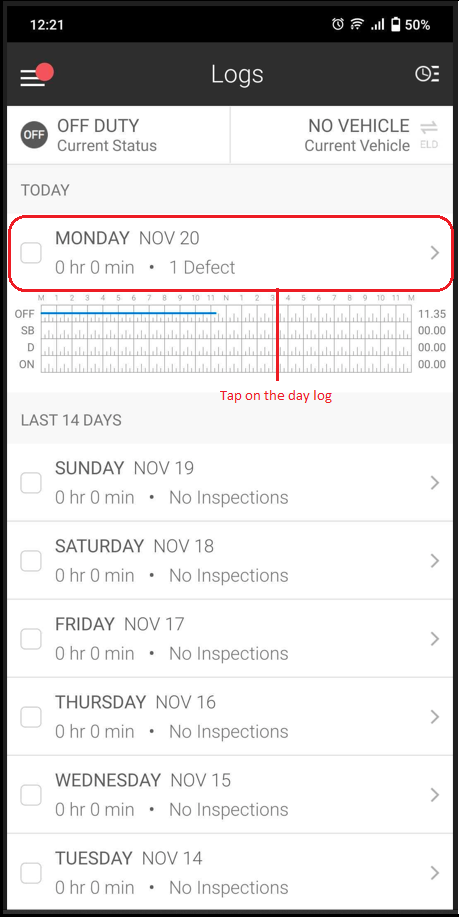This screenshot has height=917, width=459.
Task: Tap the OFF status circle icon
Action: click(x=34, y=135)
